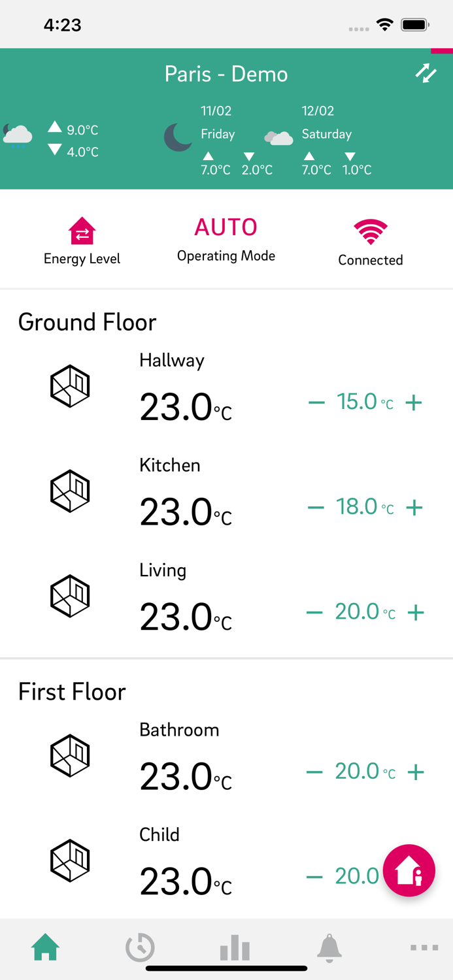
Task: Decrease the Kitchen temperature setpoint
Action: 315,506
